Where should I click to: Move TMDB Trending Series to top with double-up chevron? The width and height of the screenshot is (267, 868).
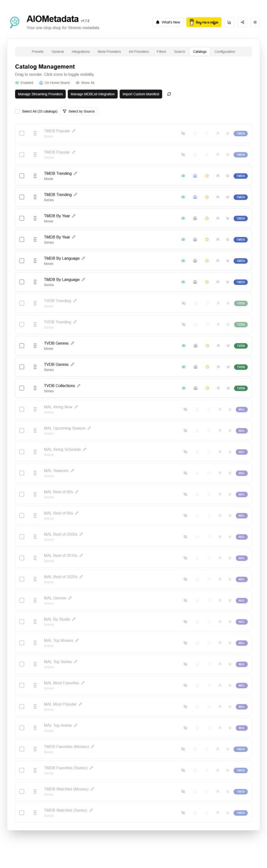pyautogui.click(x=218, y=197)
